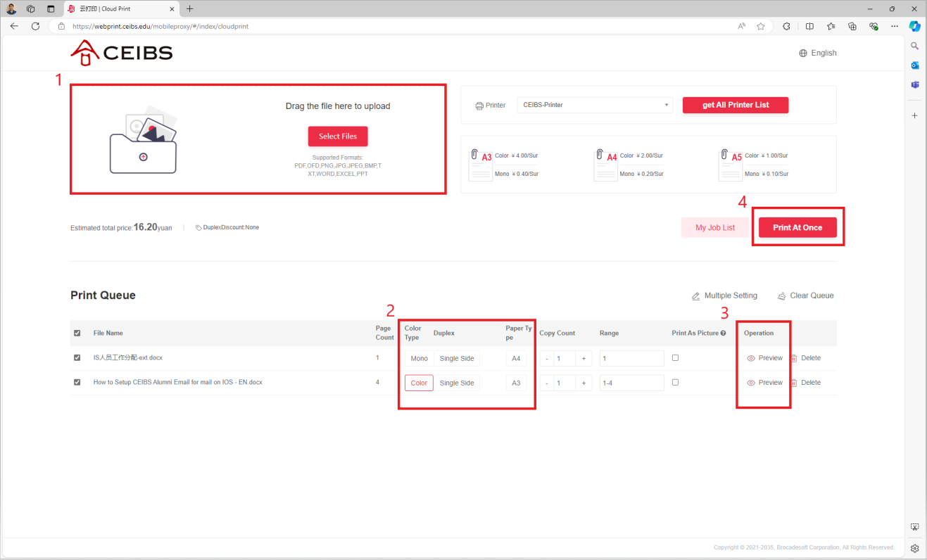Change the A4 paper type selector
The height and width of the screenshot is (560, 927).
[516, 358]
